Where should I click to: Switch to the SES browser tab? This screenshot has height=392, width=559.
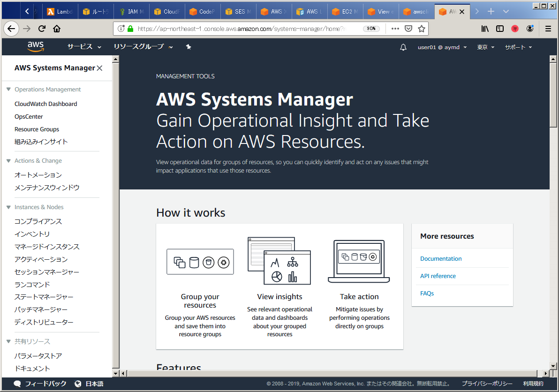click(239, 11)
